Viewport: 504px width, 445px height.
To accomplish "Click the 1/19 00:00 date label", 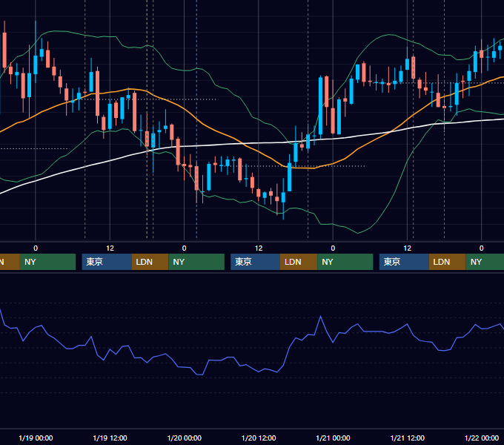I will pyautogui.click(x=36, y=438).
